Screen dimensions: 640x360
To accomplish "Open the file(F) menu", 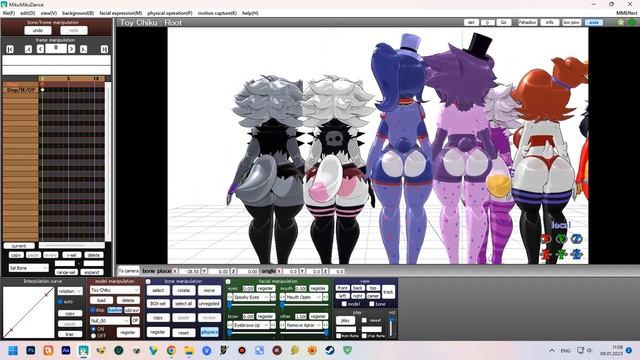I will point(9,13).
